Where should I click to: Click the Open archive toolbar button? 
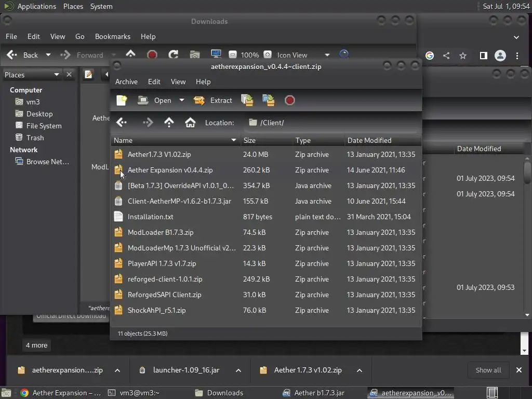point(155,100)
